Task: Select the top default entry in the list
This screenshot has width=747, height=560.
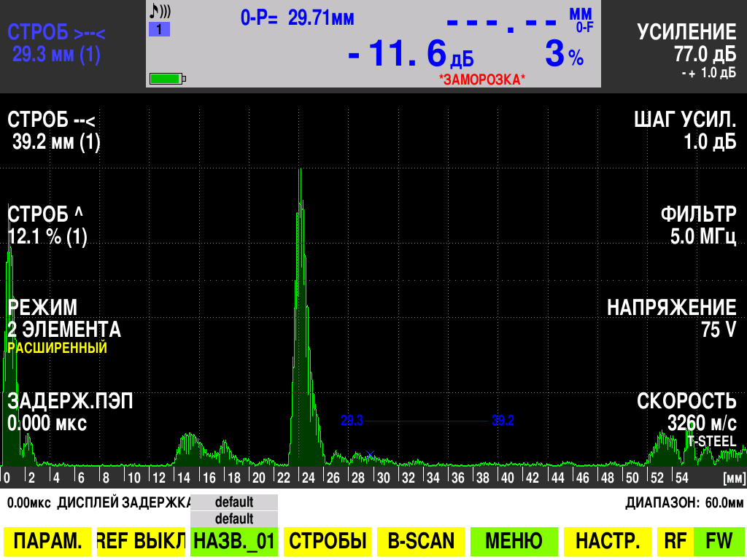Action: click(x=233, y=502)
